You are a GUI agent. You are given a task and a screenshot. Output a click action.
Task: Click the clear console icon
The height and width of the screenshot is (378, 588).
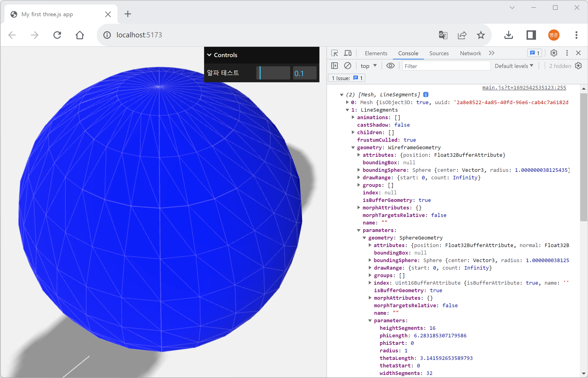(x=347, y=66)
